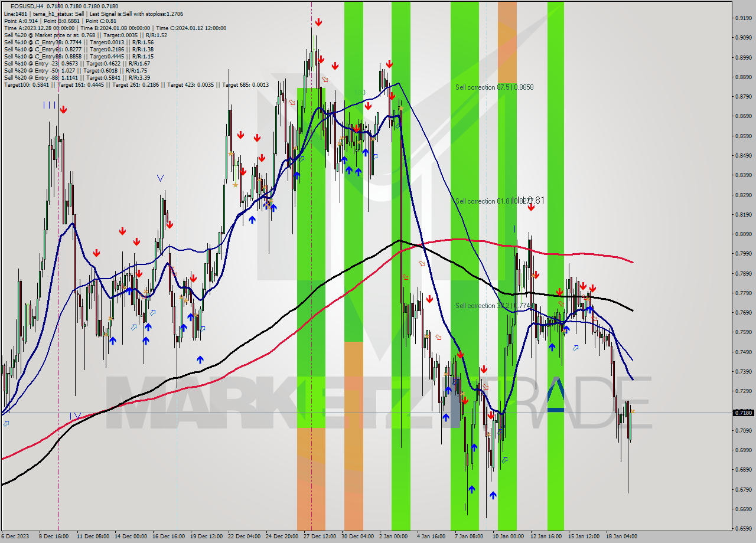This screenshot has width=756, height=543.
Task: Click the 0.6790 price axis label
Action: pos(743,490)
